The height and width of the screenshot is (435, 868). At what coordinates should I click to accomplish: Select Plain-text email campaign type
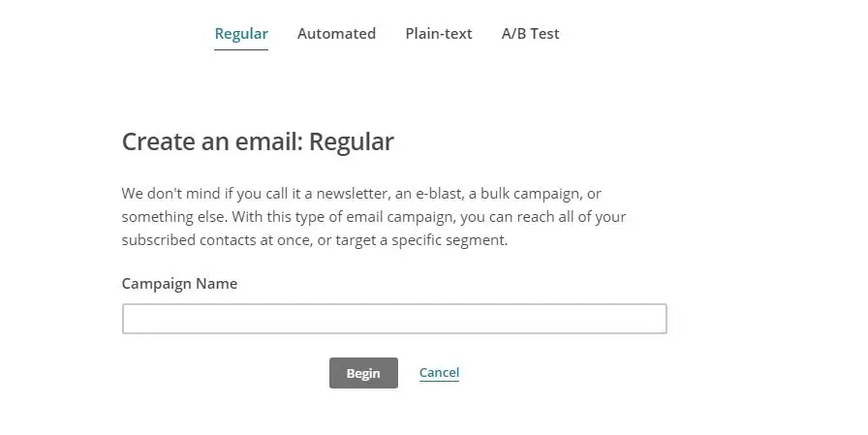[439, 34]
